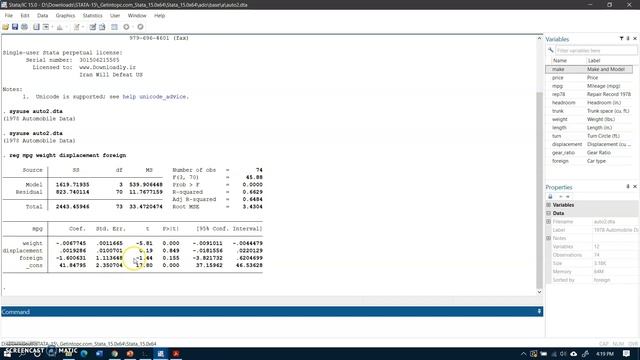This screenshot has height=360, width=640.
Task: Open the Statistics menu
Action: pyautogui.click(x=93, y=16)
